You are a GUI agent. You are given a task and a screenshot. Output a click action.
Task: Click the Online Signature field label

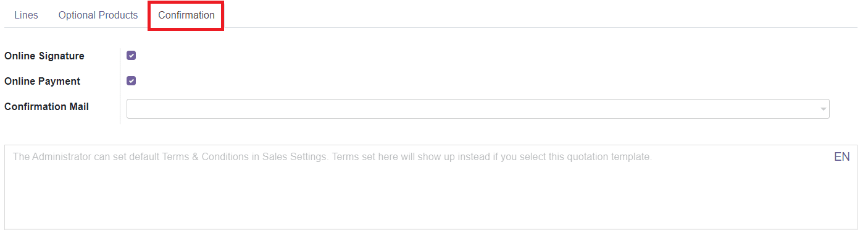[x=44, y=56]
